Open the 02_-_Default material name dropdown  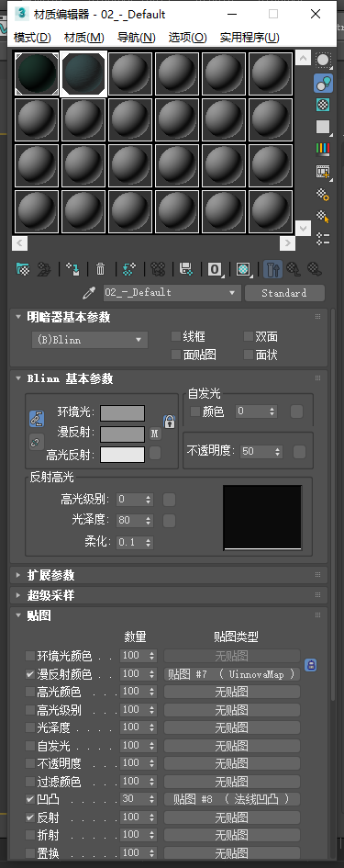(x=172, y=293)
